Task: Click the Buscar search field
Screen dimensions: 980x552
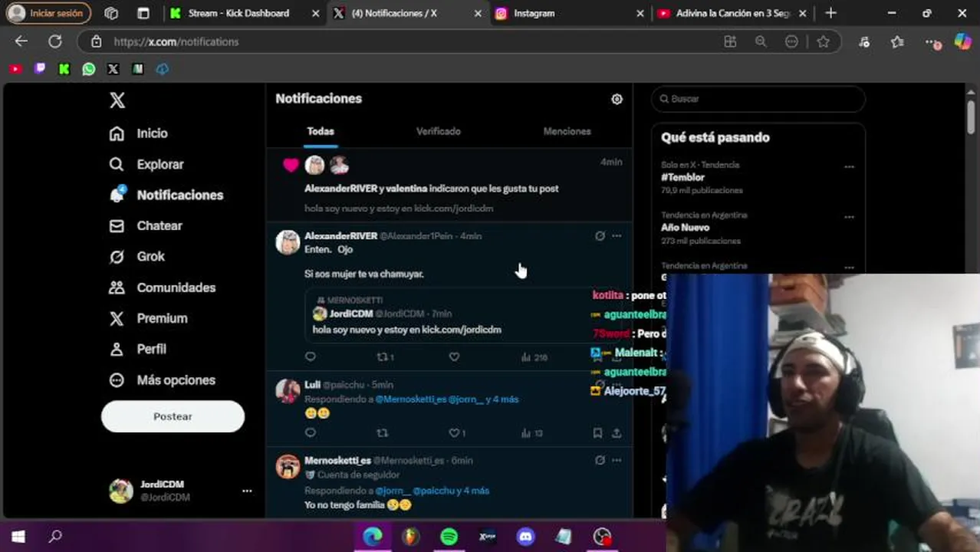Action: (758, 99)
